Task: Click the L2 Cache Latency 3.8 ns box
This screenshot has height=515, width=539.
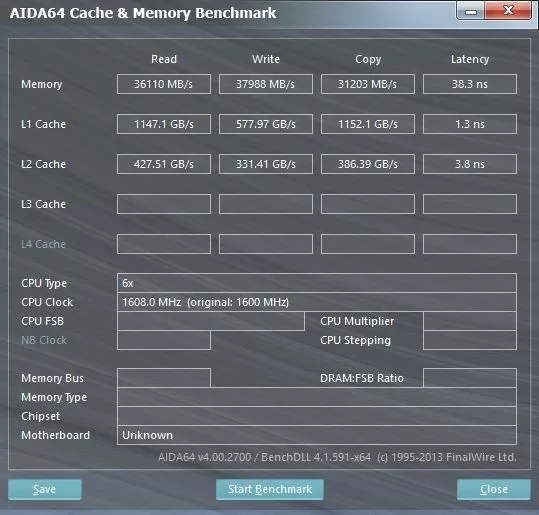Action: 470,164
